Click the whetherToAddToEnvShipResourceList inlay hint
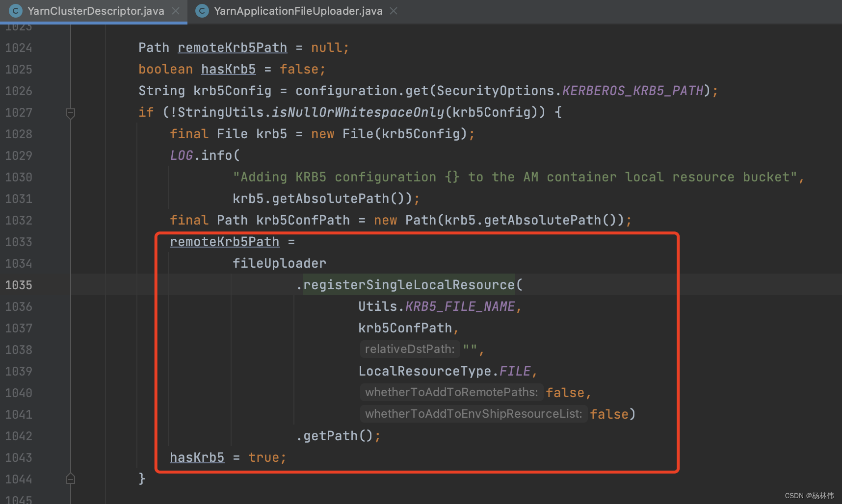Image resolution: width=842 pixels, height=504 pixels. coord(474,414)
